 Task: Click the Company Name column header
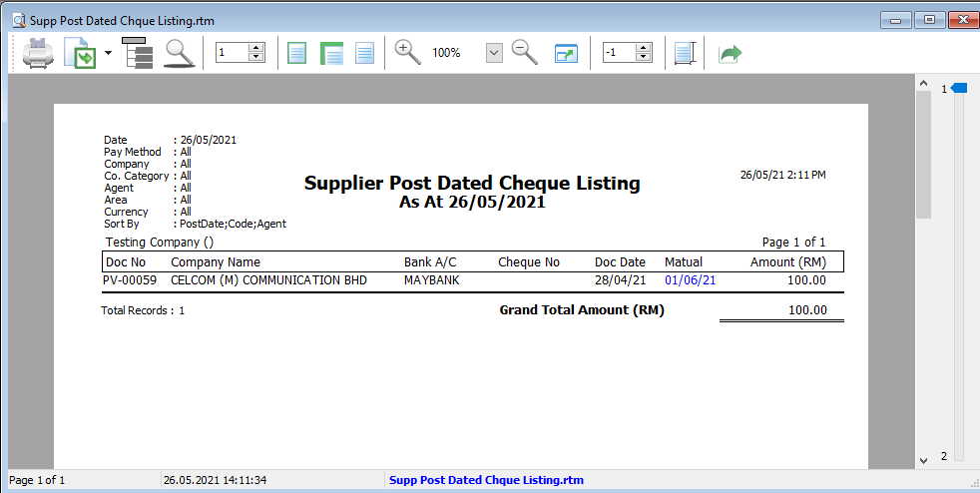216,262
